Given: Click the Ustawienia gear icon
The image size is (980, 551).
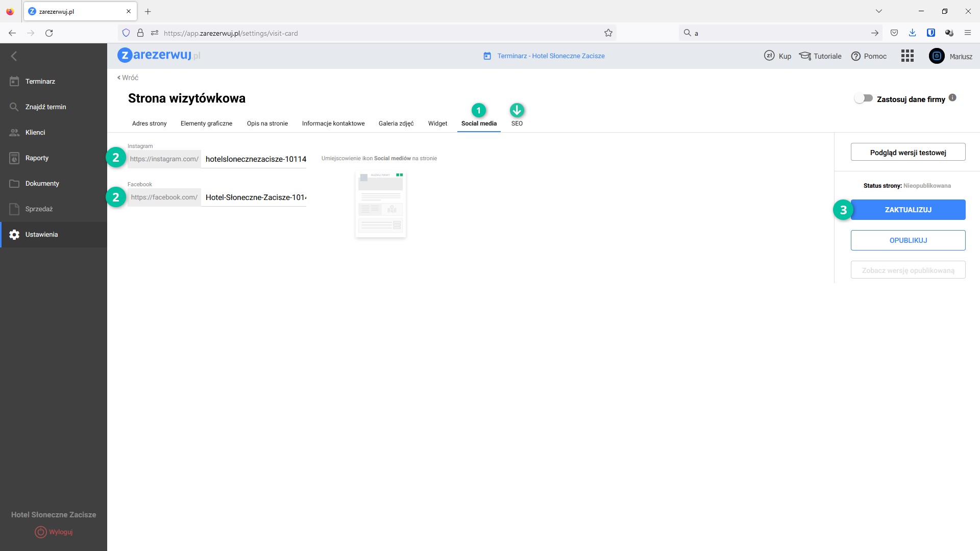Looking at the screenshot, I should (14, 235).
